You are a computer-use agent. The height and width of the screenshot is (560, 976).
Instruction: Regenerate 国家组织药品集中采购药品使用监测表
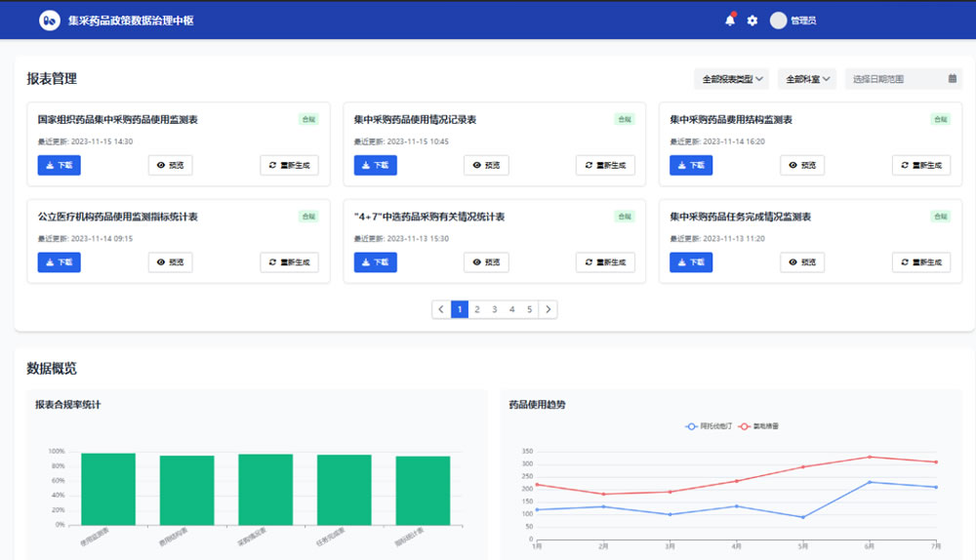click(290, 165)
